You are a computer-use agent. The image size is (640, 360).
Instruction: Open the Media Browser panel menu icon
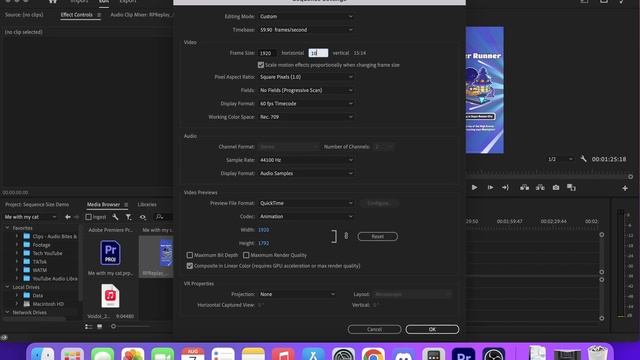click(x=126, y=204)
